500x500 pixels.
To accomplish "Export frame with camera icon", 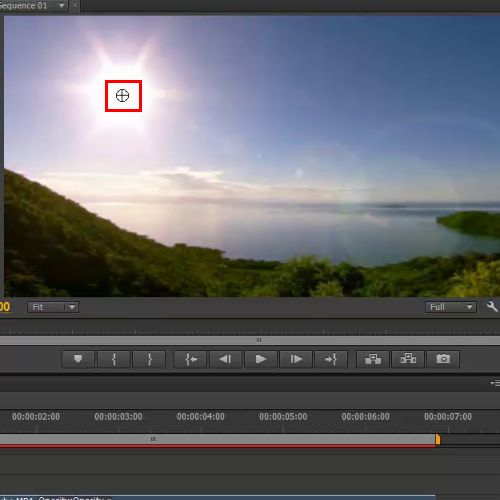I will (x=443, y=359).
